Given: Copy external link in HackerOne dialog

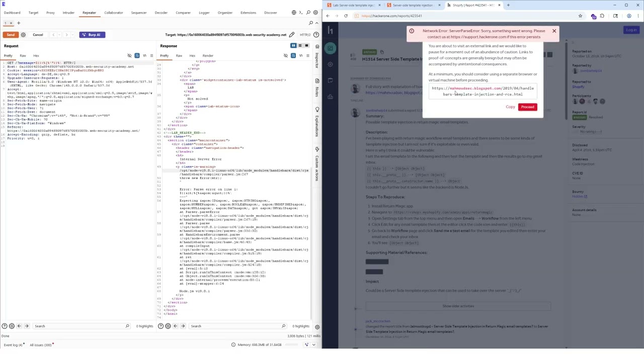Looking at the screenshot, I should click(510, 107).
